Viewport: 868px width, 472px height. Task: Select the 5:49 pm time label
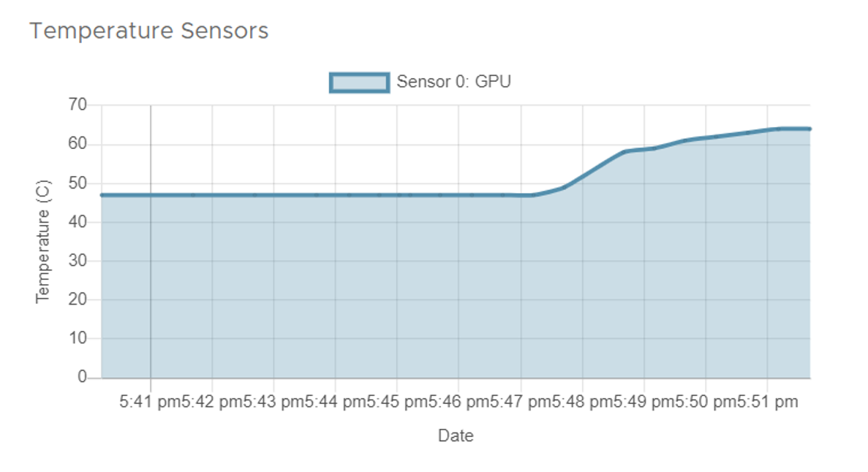644,401
